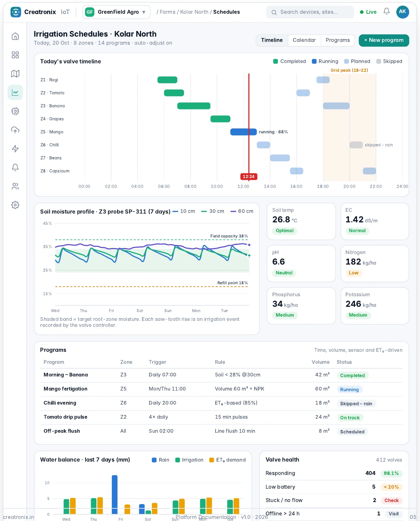Open the devices chip icon in sidebar
This screenshot has width=420, height=521.
pyautogui.click(x=15, y=111)
